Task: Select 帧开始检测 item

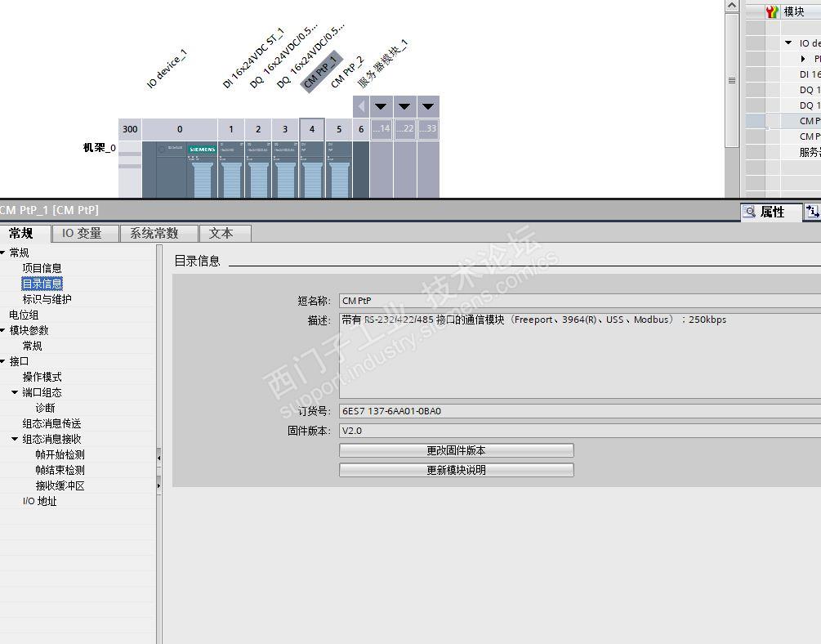Action: (60, 454)
